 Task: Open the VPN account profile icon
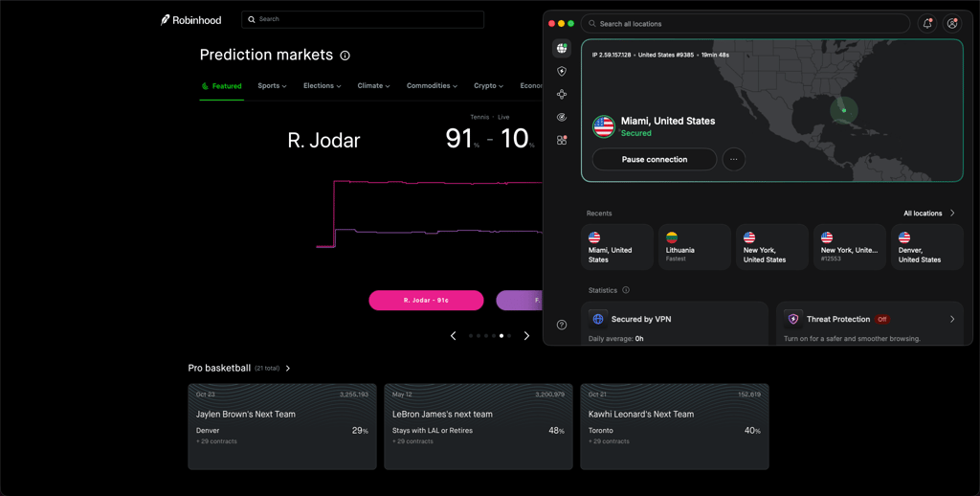[952, 24]
